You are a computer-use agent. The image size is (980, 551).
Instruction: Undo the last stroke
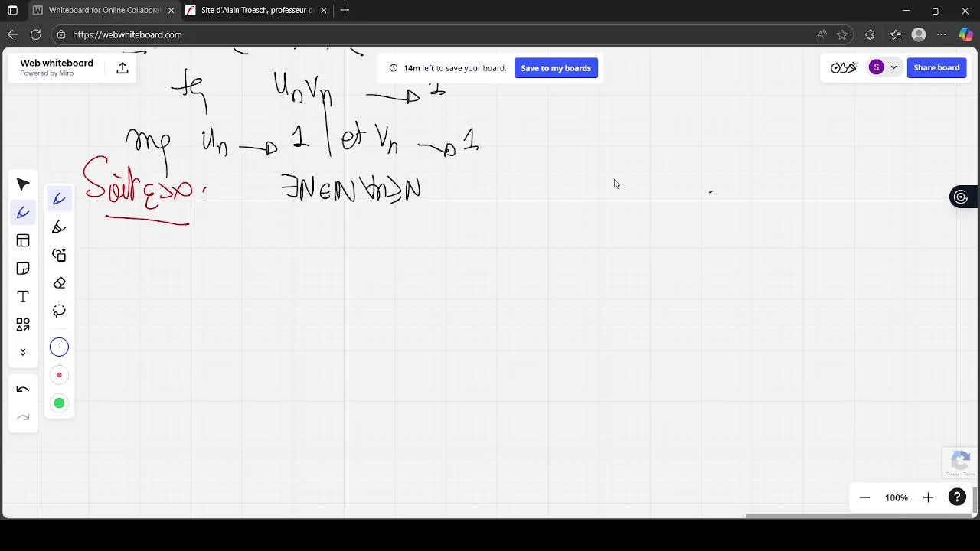point(23,390)
